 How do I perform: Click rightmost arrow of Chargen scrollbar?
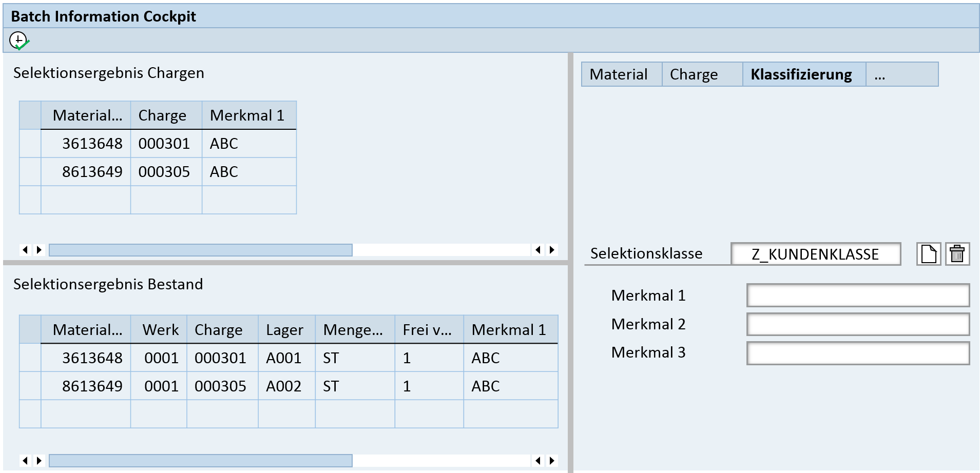click(552, 250)
